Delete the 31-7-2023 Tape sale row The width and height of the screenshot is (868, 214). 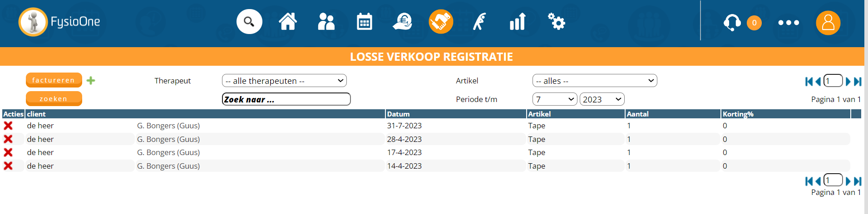click(8, 126)
